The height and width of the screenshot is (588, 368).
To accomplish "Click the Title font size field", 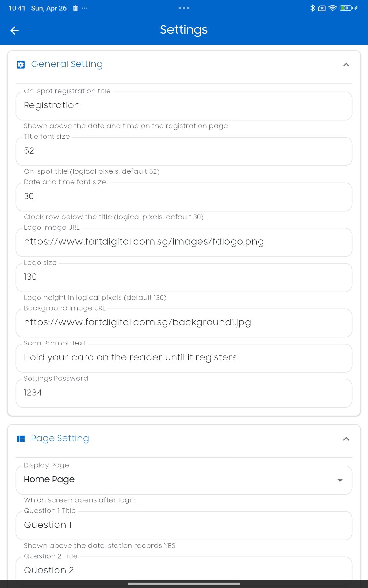I will tap(184, 151).
